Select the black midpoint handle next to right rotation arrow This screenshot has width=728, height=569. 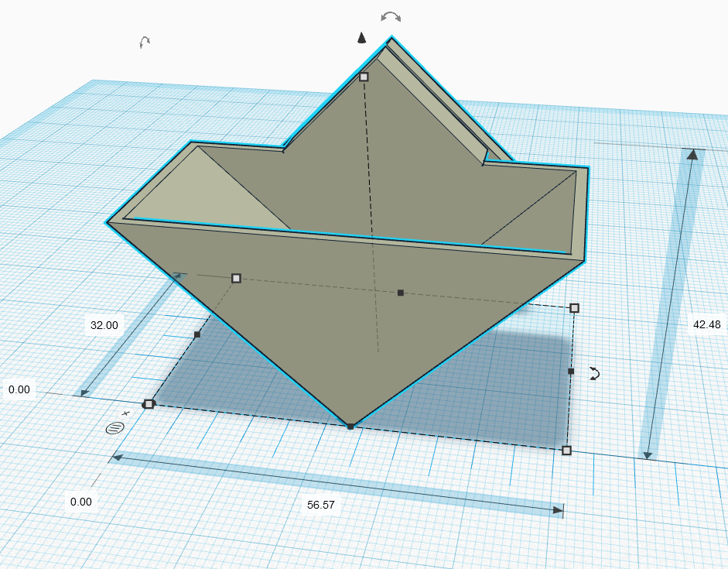[571, 371]
